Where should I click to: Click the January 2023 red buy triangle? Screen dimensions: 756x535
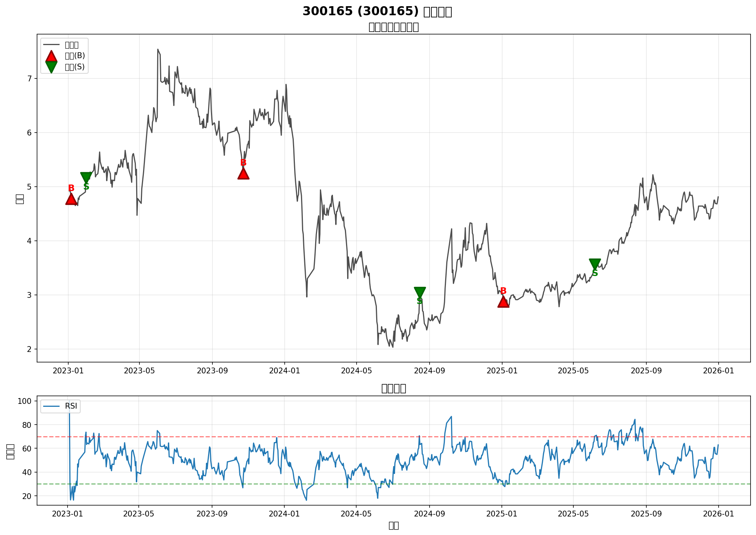click(71, 199)
